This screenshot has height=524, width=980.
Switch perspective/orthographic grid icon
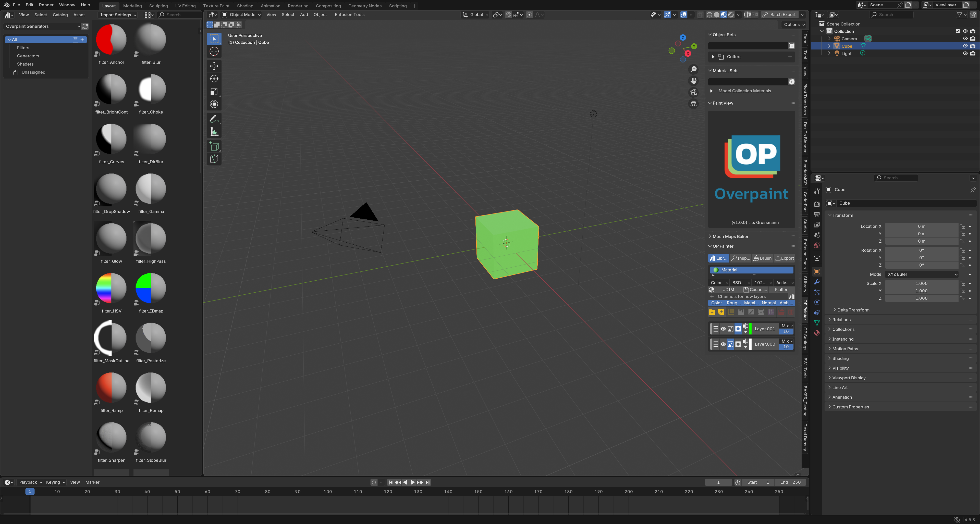click(694, 103)
